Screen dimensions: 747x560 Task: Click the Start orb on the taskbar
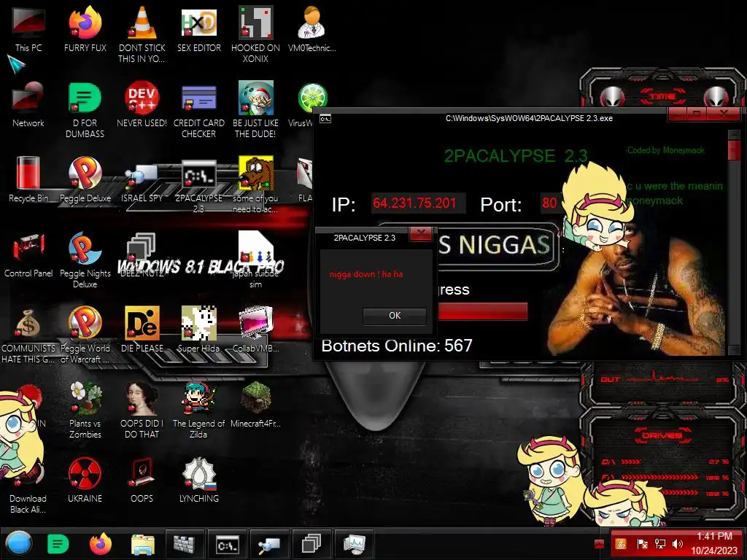coord(19,544)
